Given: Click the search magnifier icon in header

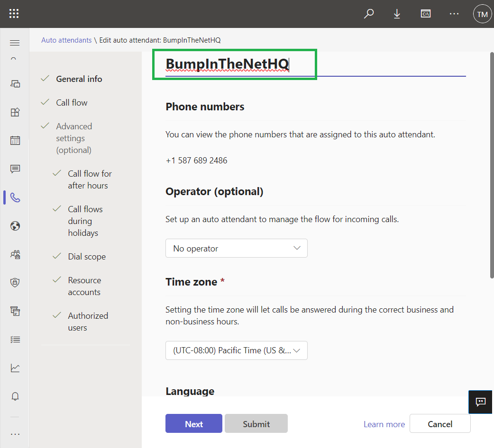Looking at the screenshot, I should pyautogui.click(x=368, y=14).
